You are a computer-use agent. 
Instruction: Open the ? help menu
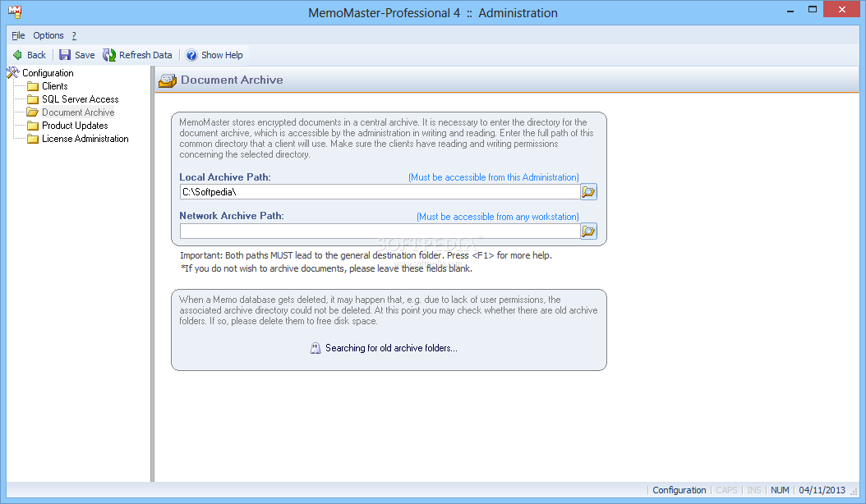coord(74,35)
